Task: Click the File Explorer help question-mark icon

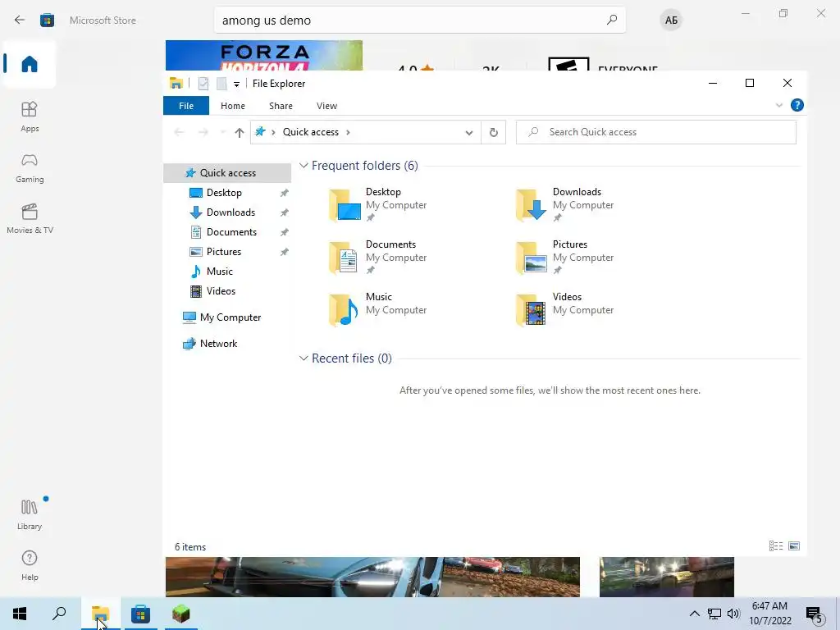Action: click(x=797, y=105)
